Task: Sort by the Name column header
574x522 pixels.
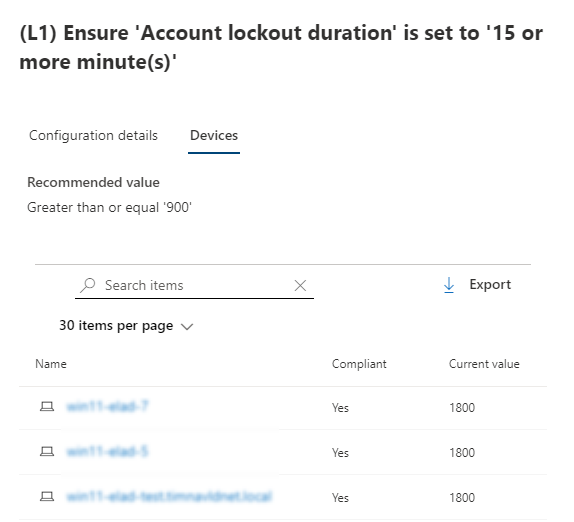Action: tap(51, 364)
